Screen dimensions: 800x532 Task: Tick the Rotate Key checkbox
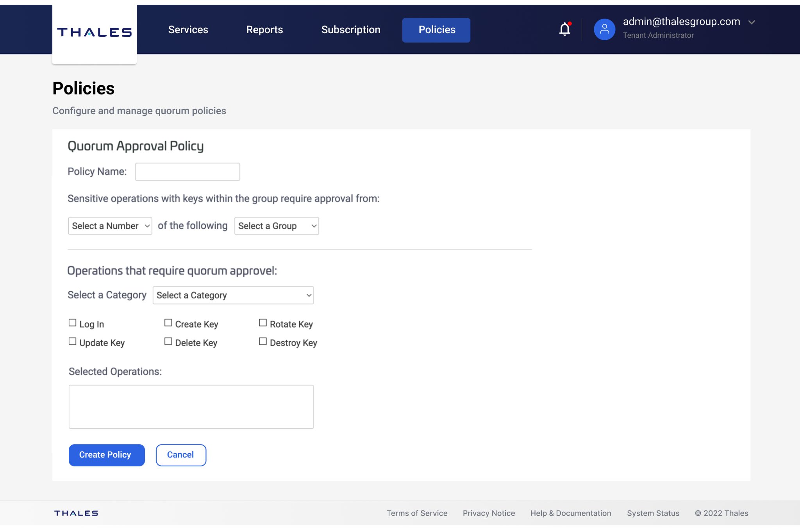click(263, 323)
